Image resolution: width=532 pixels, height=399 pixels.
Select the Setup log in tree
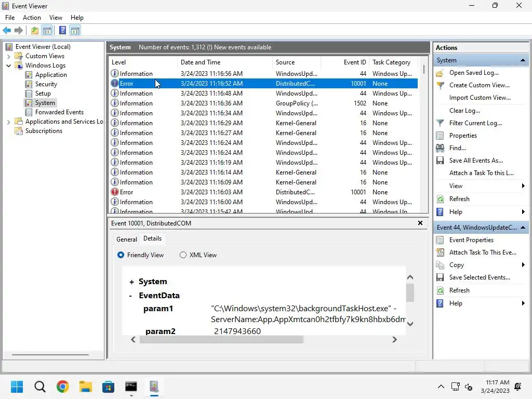pos(43,94)
